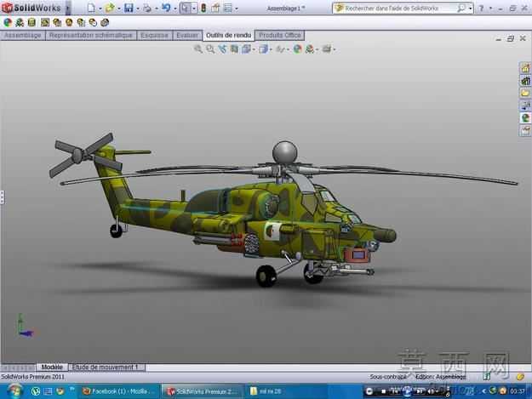
Task: Click the Zoom to Area magnifier icon
Action: [210, 49]
